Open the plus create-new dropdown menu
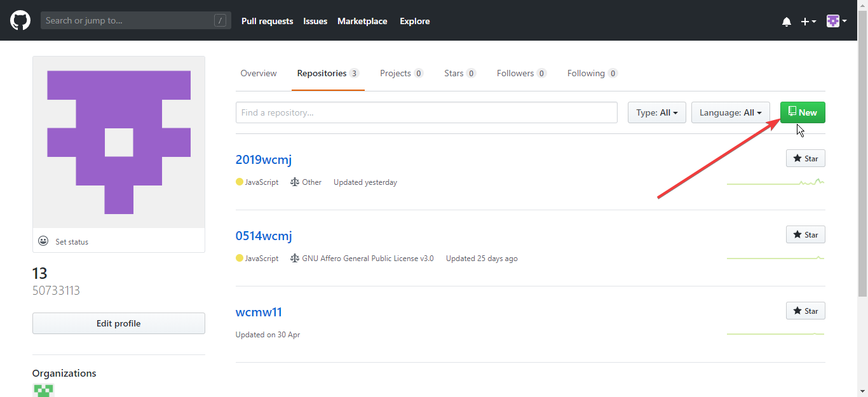 (x=808, y=22)
